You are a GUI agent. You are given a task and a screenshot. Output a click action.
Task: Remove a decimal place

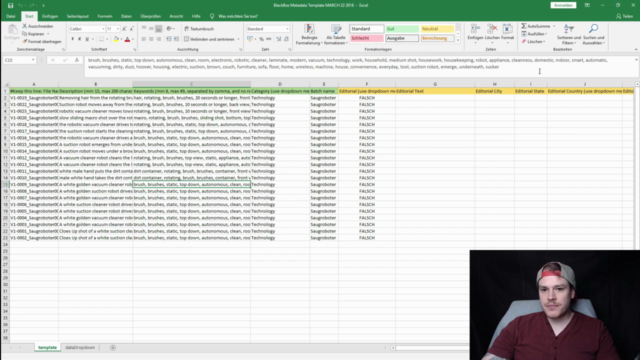286,39
